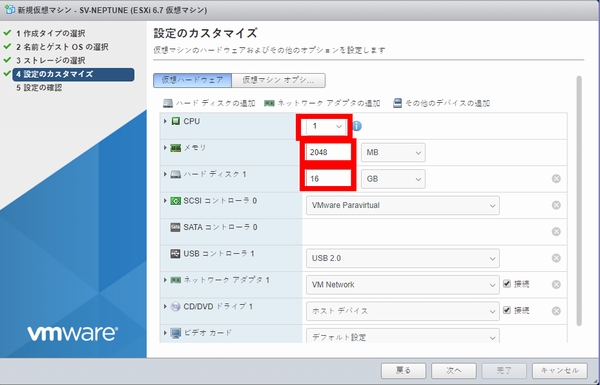The image size is (600, 385).
Task: Expand the CD/DVD drive 1 row
Action: pos(165,307)
